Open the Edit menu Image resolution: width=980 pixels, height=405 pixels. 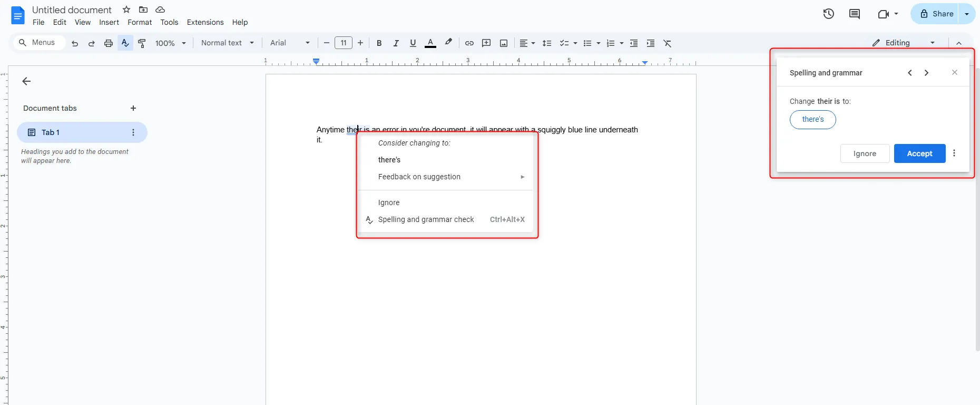pos(60,22)
